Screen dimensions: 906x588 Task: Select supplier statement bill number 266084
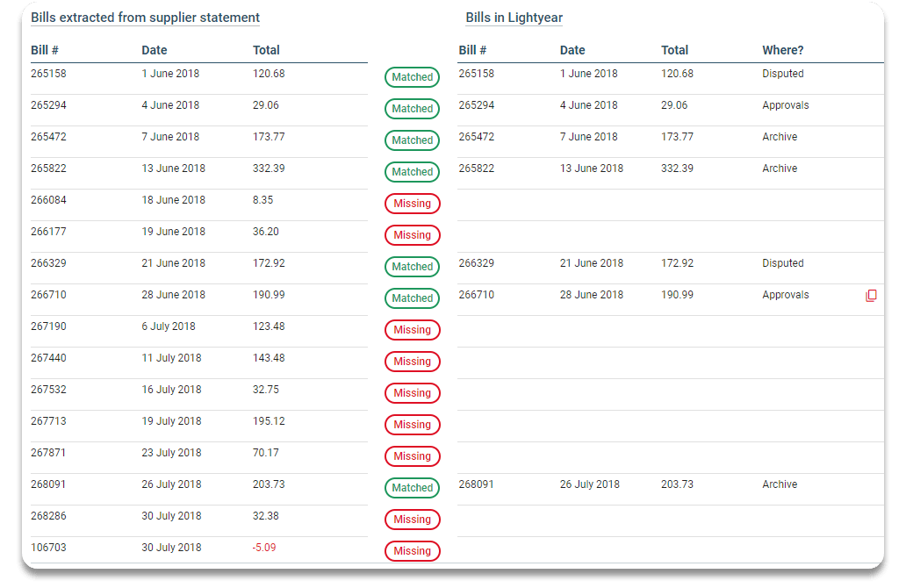click(48, 200)
